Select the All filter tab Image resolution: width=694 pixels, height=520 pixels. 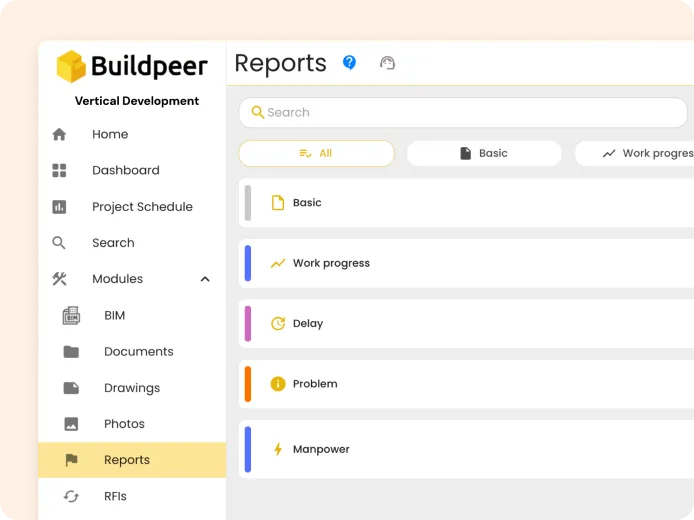[316, 154]
